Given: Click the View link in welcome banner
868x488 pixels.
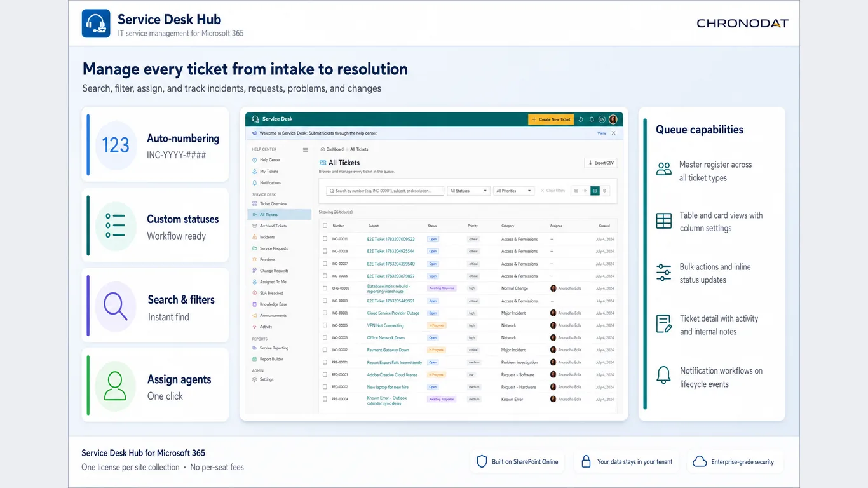Looking at the screenshot, I should [x=602, y=133].
